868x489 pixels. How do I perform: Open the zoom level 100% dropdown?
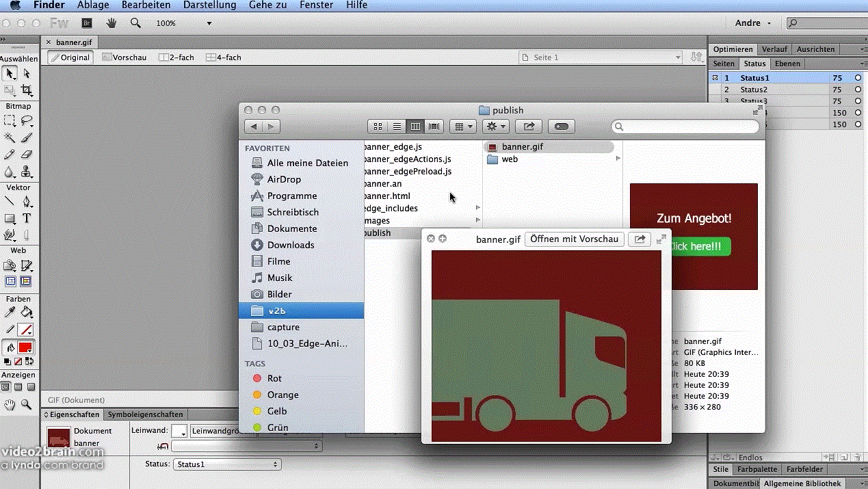209,23
